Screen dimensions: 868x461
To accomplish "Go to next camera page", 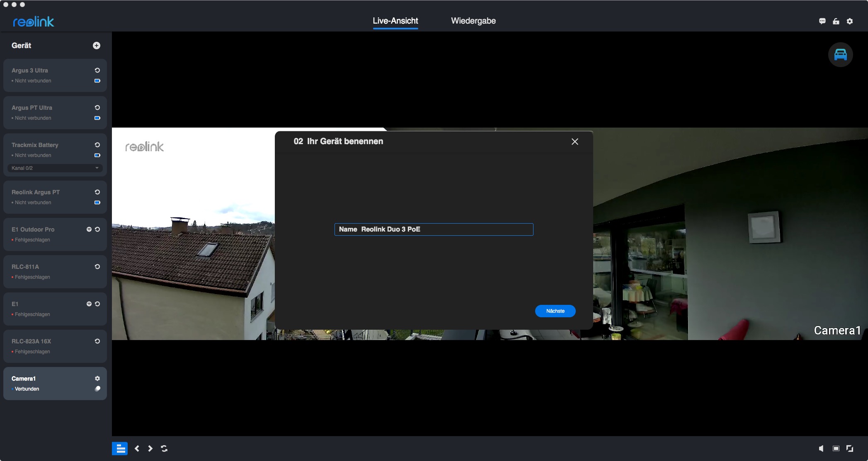I will tap(150, 449).
